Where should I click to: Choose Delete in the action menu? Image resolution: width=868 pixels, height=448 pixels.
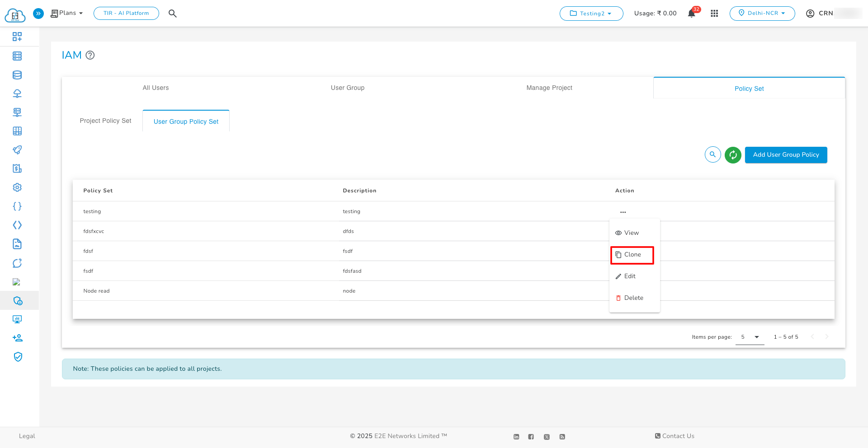click(633, 298)
